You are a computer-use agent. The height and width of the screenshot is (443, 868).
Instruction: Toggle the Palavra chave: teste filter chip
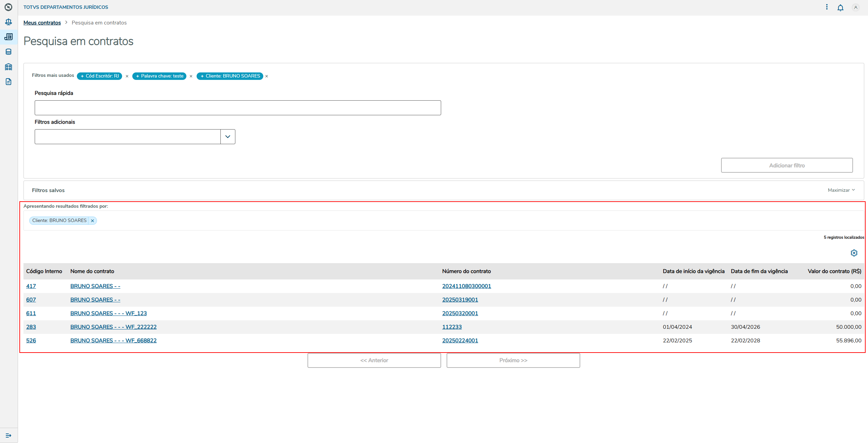159,76
